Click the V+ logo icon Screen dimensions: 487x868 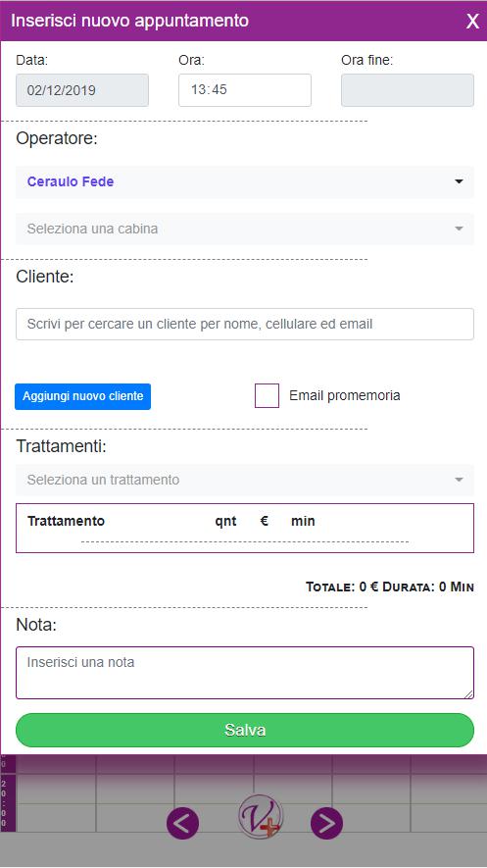pyautogui.click(x=260, y=817)
